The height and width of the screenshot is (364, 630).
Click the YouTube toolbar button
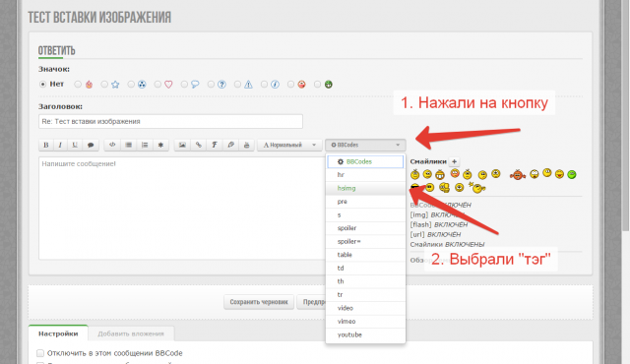coord(246,145)
